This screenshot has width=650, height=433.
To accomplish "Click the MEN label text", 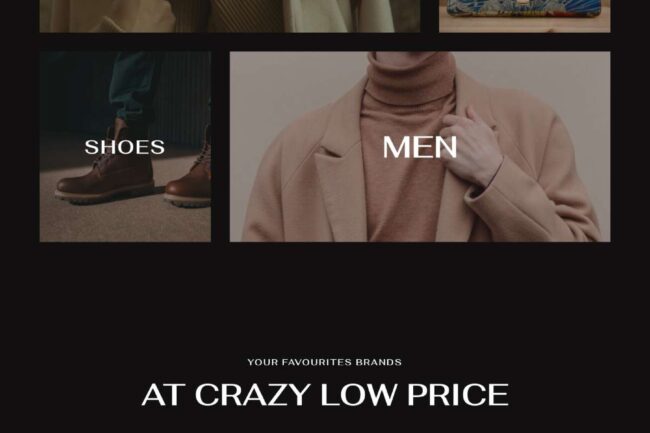I will click(420, 147).
